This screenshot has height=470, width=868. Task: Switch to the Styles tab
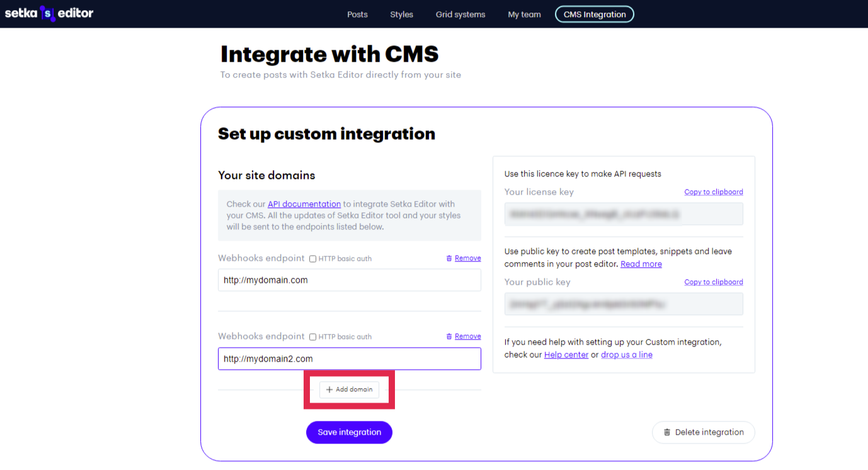[401, 14]
